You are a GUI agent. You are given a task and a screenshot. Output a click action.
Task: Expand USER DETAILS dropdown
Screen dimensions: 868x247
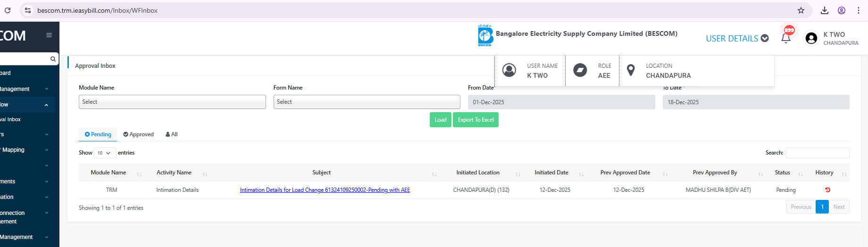737,39
